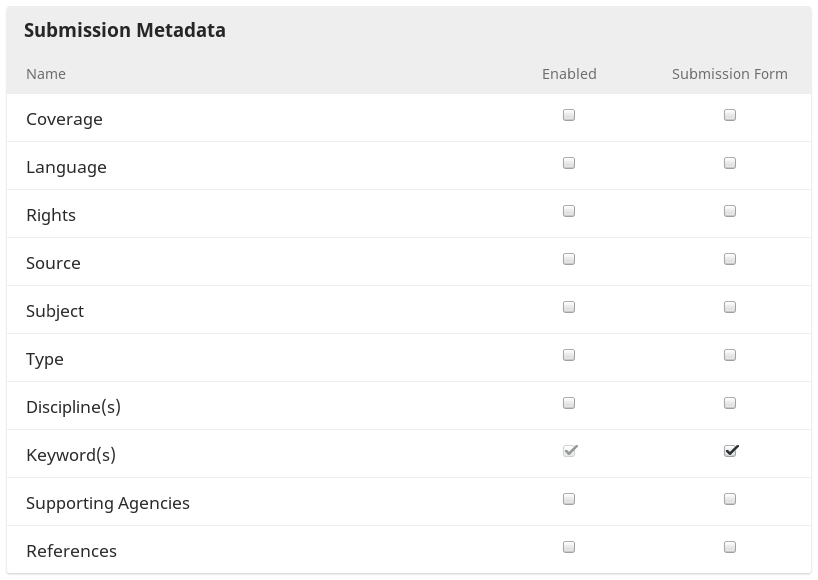Check Source Submission Form box

pyautogui.click(x=730, y=259)
